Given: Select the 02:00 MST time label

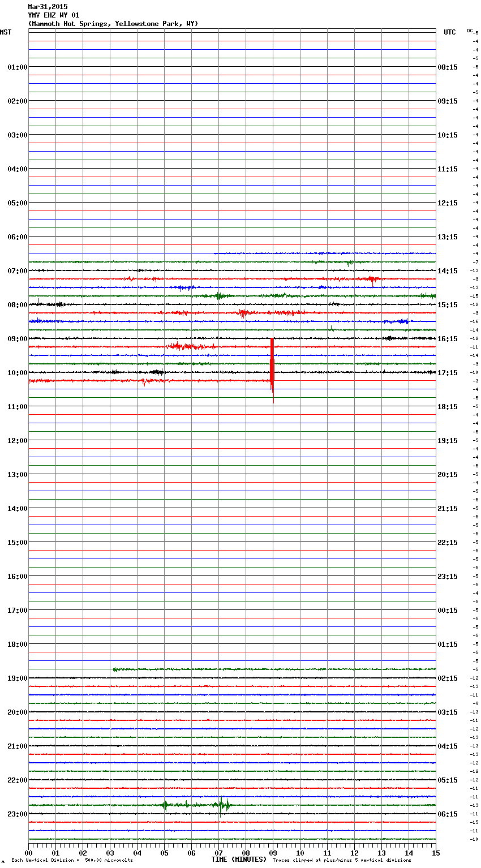Looking at the screenshot, I should [18, 101].
